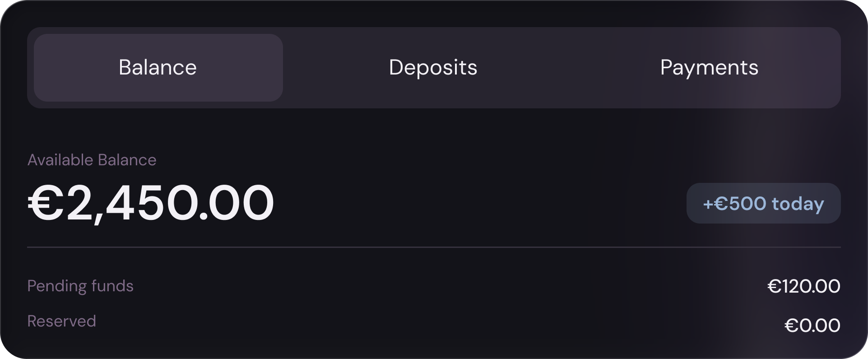Click the Available Balance label

[92, 160]
